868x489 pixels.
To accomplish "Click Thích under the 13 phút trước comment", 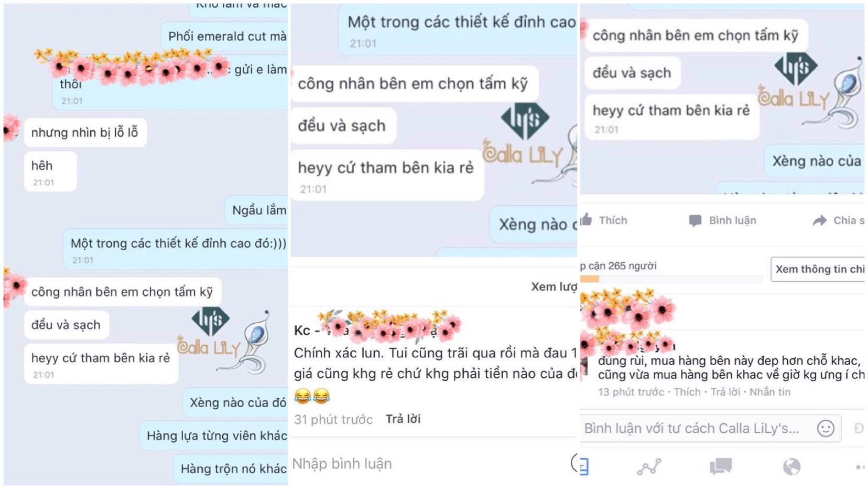I will [687, 392].
